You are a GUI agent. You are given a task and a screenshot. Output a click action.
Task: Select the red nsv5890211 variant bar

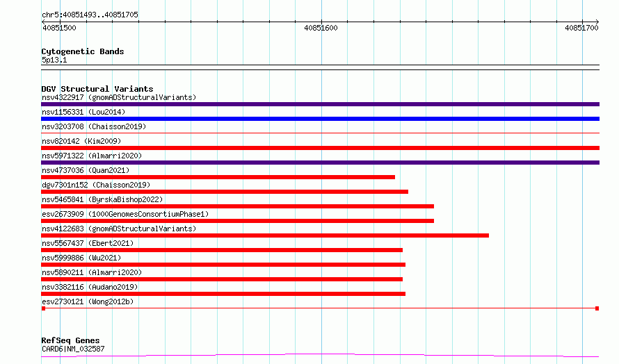(222, 279)
